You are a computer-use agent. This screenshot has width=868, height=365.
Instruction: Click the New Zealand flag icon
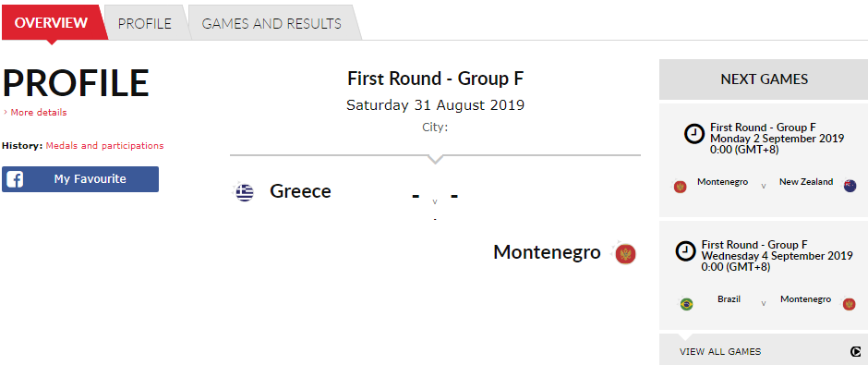(850, 186)
